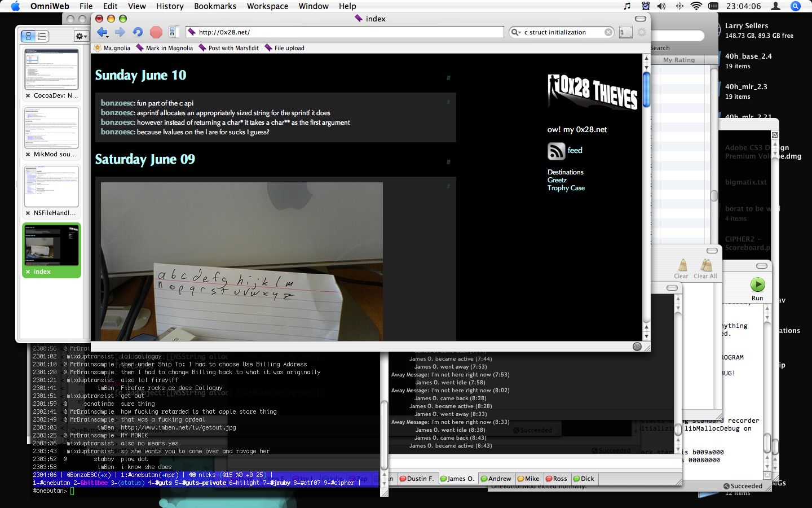Switch to the James O. chat tab

click(x=457, y=479)
